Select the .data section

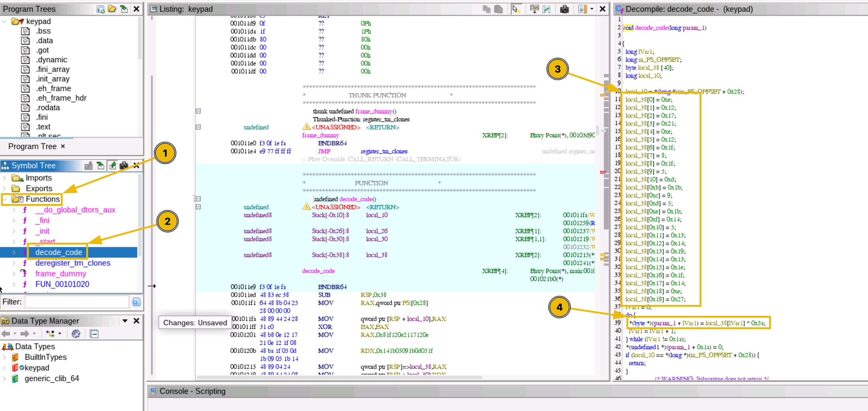44,40
